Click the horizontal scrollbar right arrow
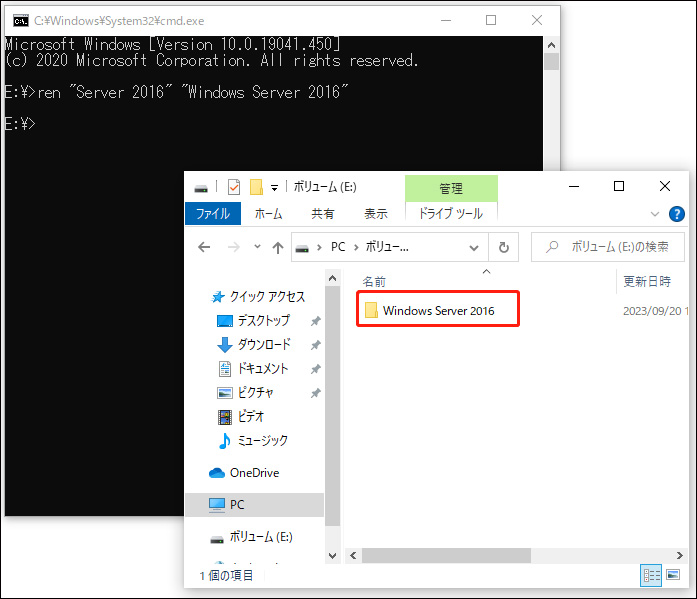The width and height of the screenshot is (697, 599). coord(680,555)
